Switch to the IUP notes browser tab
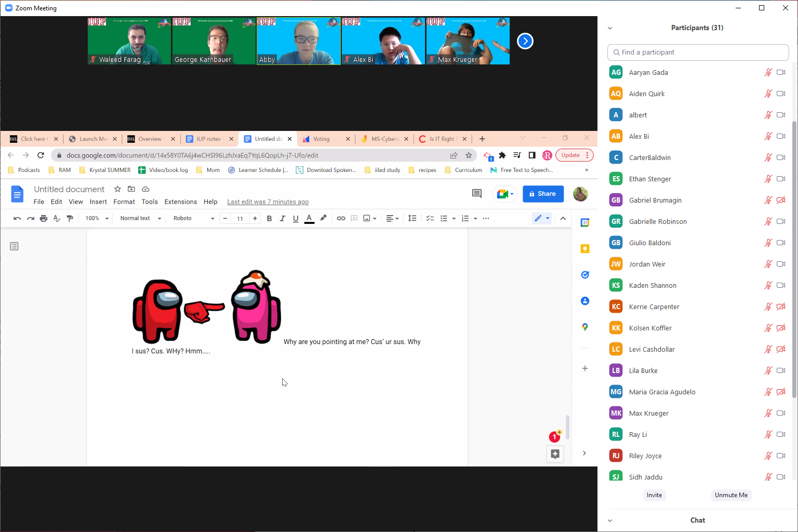Image resolution: width=798 pixels, height=532 pixels. point(209,139)
